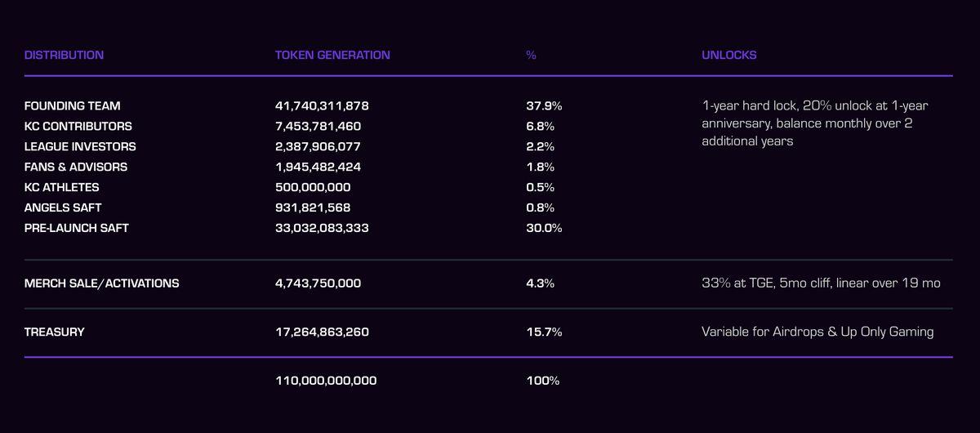Click the 100% total percentage
Viewport: 980px width, 433px height.
click(543, 381)
